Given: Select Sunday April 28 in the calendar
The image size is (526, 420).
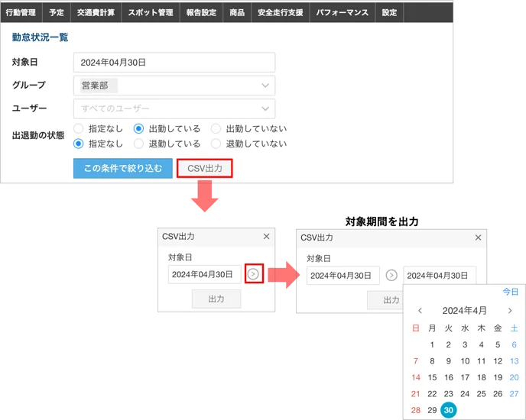Looking at the screenshot, I should click(416, 410).
